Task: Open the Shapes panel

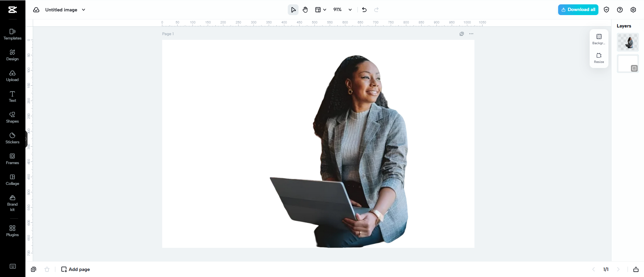Action: [x=12, y=117]
